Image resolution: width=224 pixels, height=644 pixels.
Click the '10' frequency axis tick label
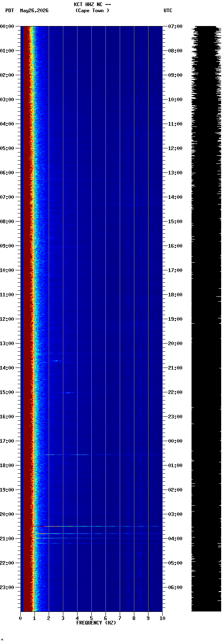pos(162,618)
